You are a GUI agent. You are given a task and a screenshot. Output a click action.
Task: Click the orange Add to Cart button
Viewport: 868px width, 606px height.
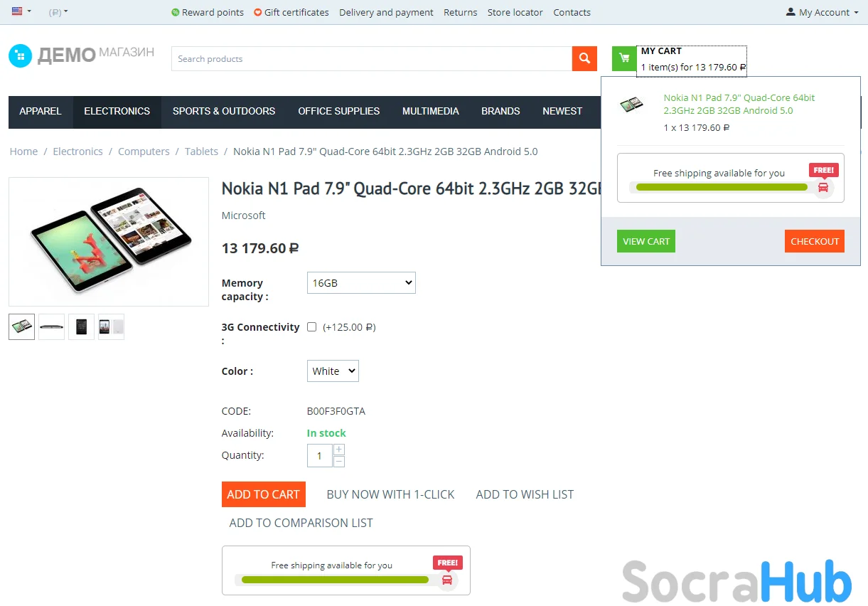click(x=264, y=494)
